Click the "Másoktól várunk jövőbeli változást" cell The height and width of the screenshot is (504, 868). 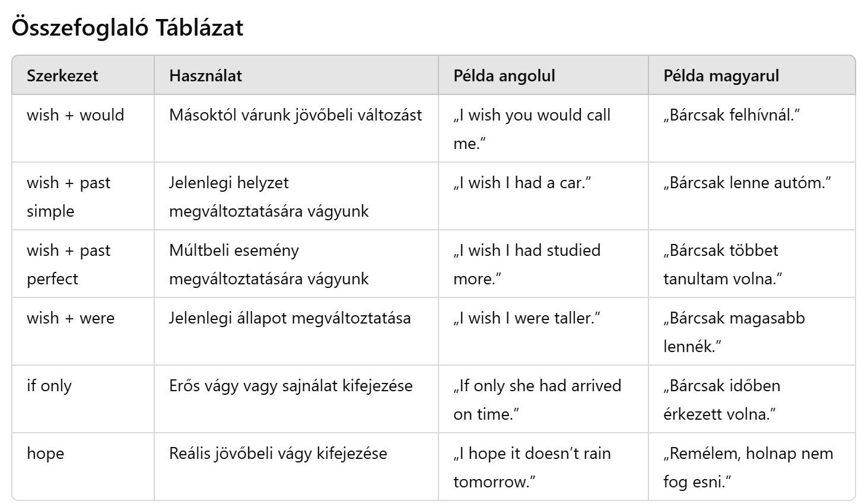click(295, 115)
